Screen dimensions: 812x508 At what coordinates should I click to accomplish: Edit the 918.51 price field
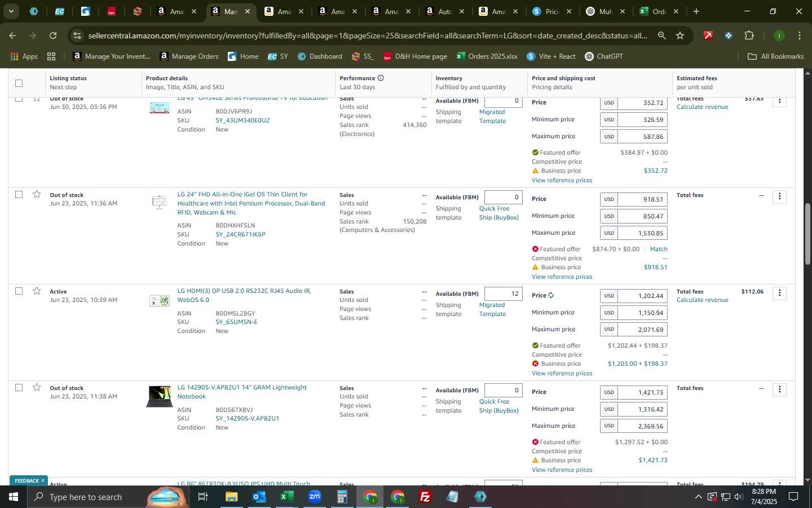coord(642,199)
